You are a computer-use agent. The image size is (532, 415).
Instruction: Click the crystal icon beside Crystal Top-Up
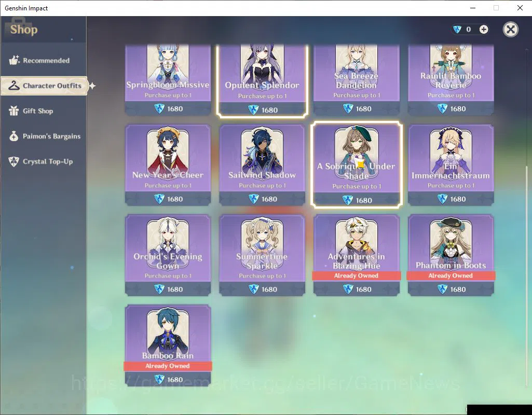[x=14, y=161]
